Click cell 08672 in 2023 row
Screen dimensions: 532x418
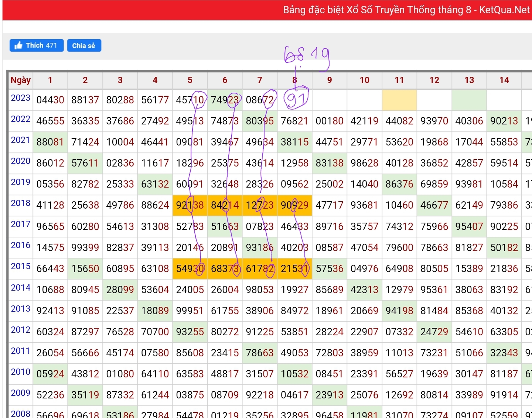pyautogui.click(x=260, y=100)
